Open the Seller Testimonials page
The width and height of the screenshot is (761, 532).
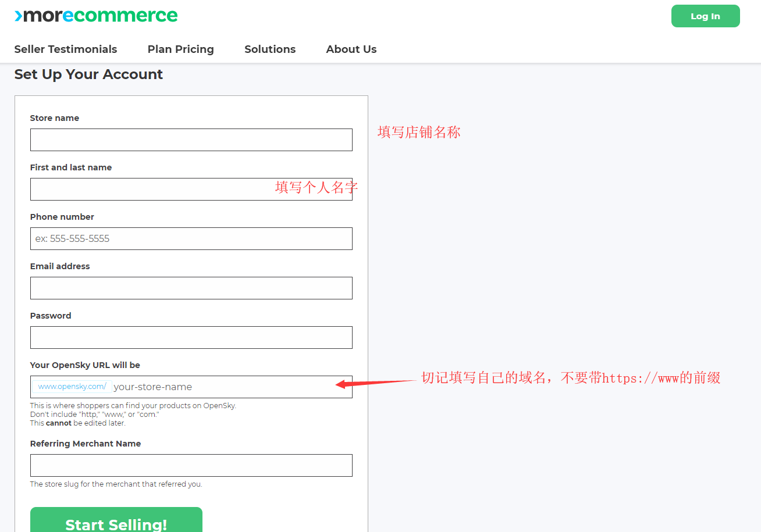coord(66,49)
